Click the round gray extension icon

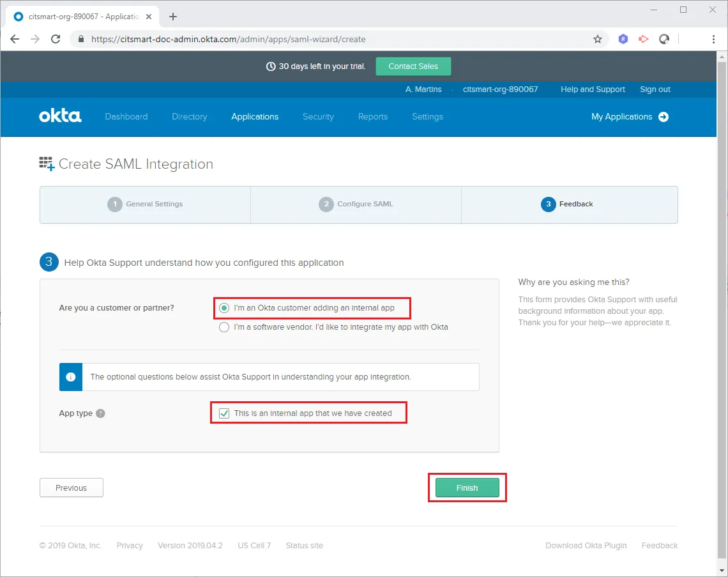tap(664, 39)
